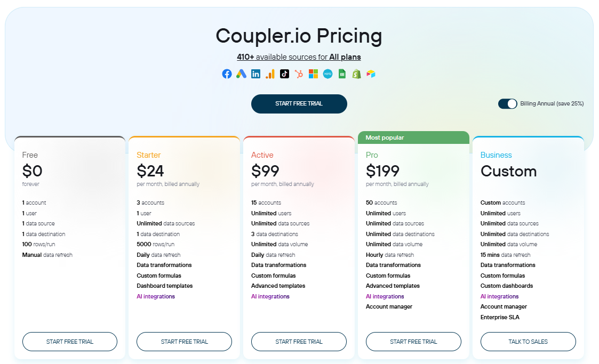Click the Google Sheets icon

(342, 74)
